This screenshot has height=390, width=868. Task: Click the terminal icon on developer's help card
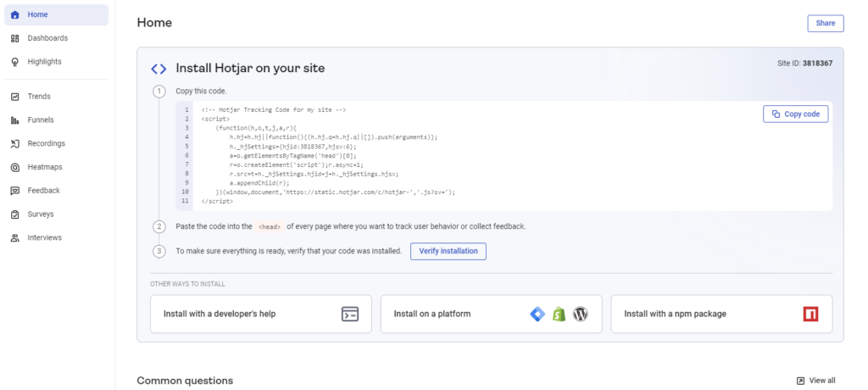pyautogui.click(x=350, y=314)
